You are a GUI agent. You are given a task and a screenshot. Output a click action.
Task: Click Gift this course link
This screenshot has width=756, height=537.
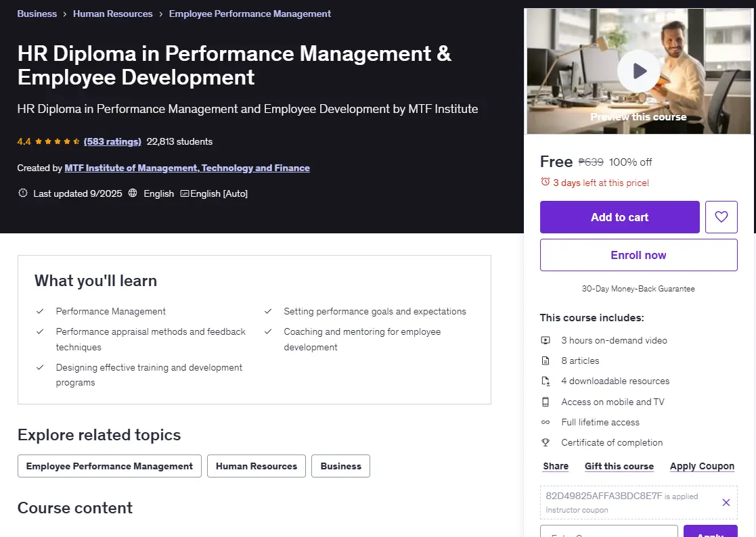[619, 466]
